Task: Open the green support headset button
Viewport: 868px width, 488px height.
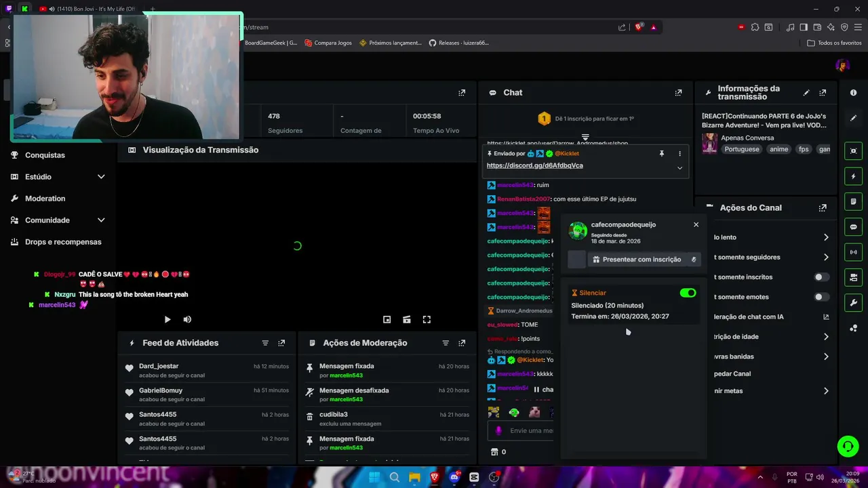Action: [x=848, y=446]
